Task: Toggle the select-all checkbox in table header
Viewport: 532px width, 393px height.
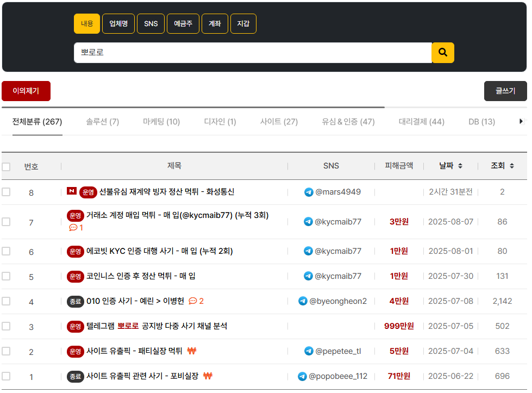Action: (6, 167)
